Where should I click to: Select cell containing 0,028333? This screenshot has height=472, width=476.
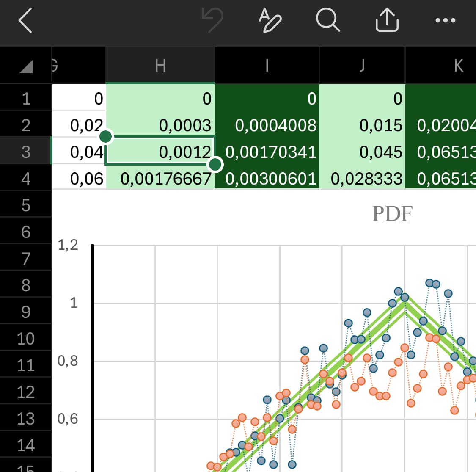pos(363,179)
